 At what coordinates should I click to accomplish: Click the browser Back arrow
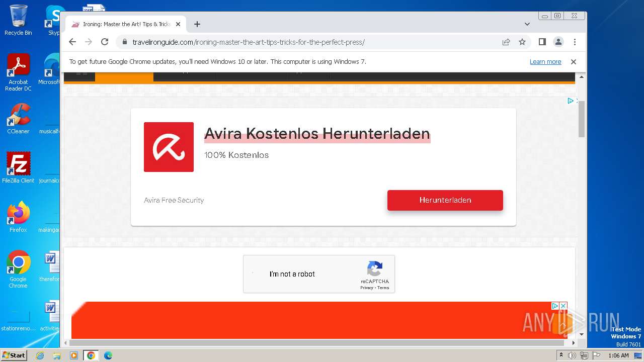[x=72, y=42]
